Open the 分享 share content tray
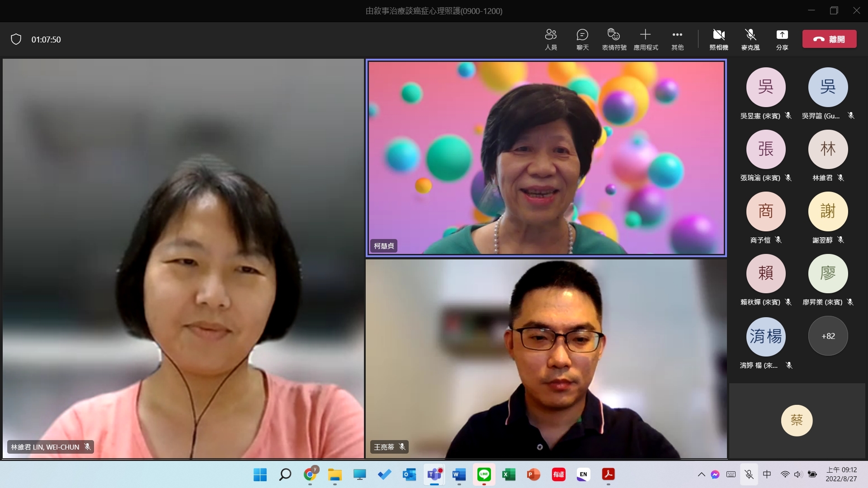 pyautogui.click(x=782, y=39)
